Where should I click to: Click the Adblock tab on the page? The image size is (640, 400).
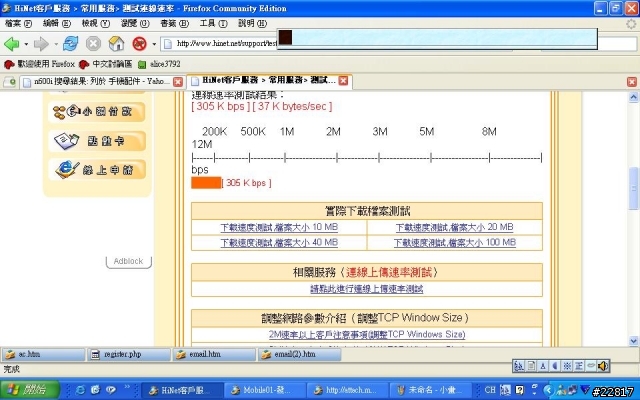click(129, 261)
